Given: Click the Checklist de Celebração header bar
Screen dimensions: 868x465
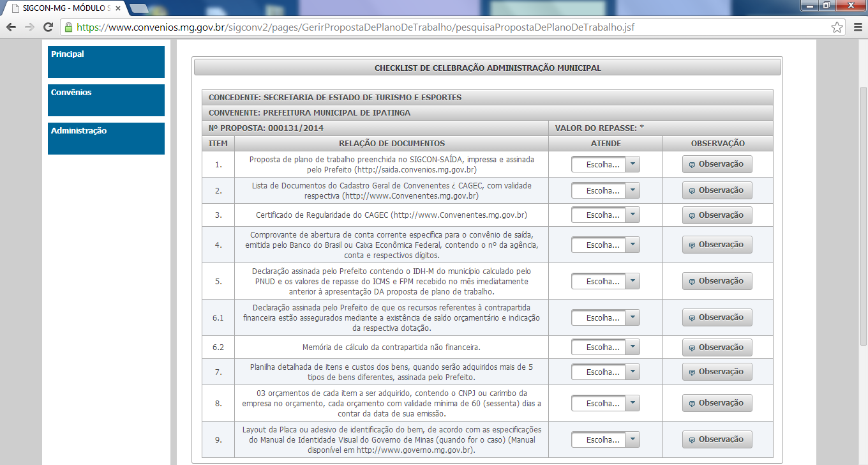Looking at the screenshot, I should (487, 68).
